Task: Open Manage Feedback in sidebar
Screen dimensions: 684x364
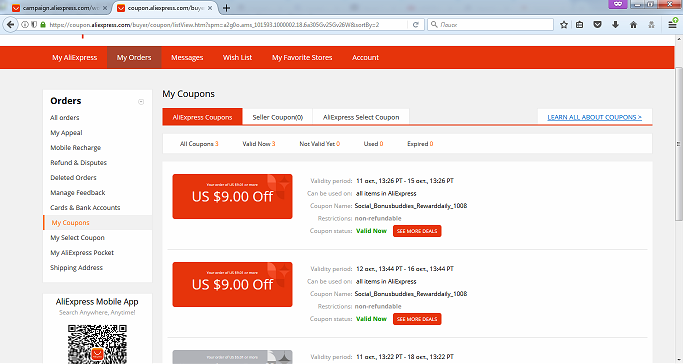Action: click(x=78, y=192)
